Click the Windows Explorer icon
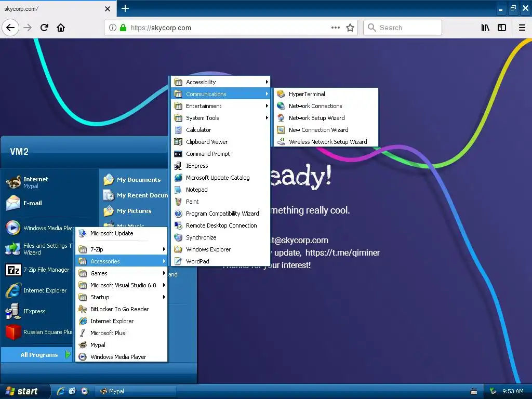Screen dimensions: 532x399 coord(178,249)
